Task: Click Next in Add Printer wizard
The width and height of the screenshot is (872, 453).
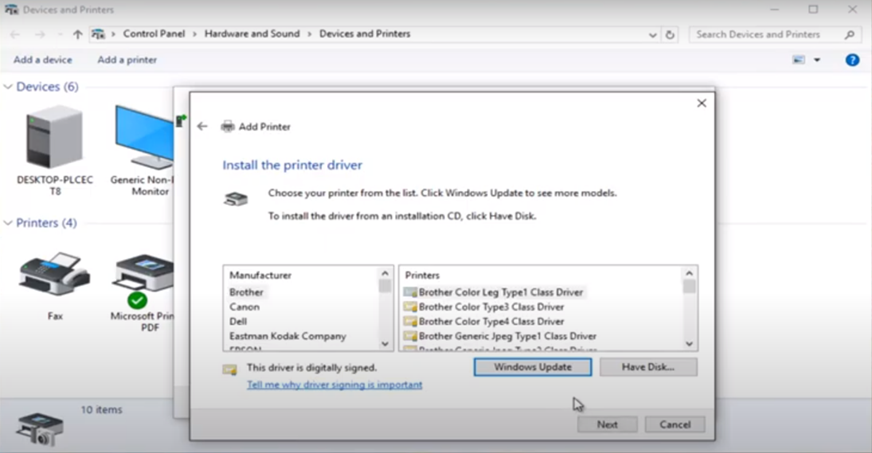Action: [607, 425]
